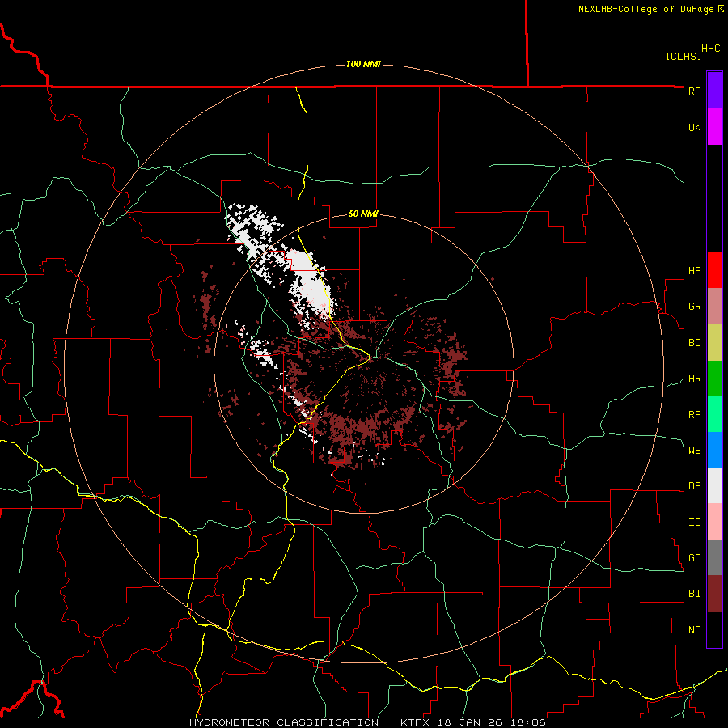This screenshot has height=728, width=728.
Task: Click the RF legend label
Action: [x=694, y=91]
